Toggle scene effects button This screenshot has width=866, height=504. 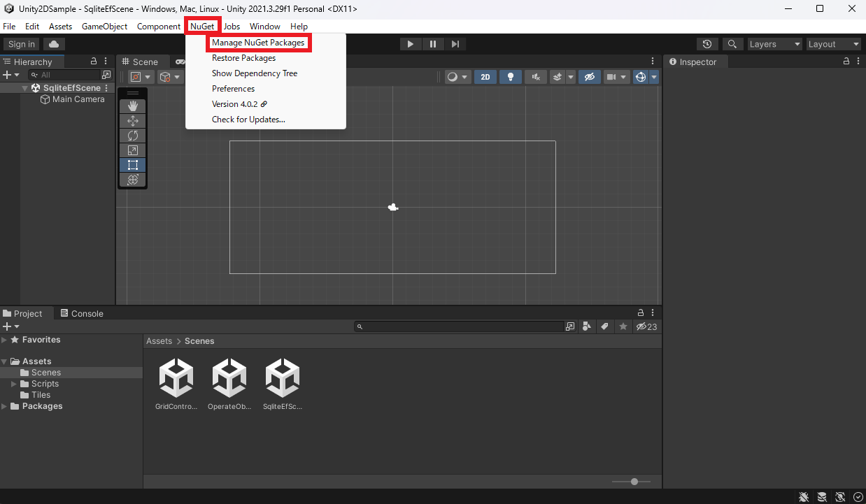point(558,77)
